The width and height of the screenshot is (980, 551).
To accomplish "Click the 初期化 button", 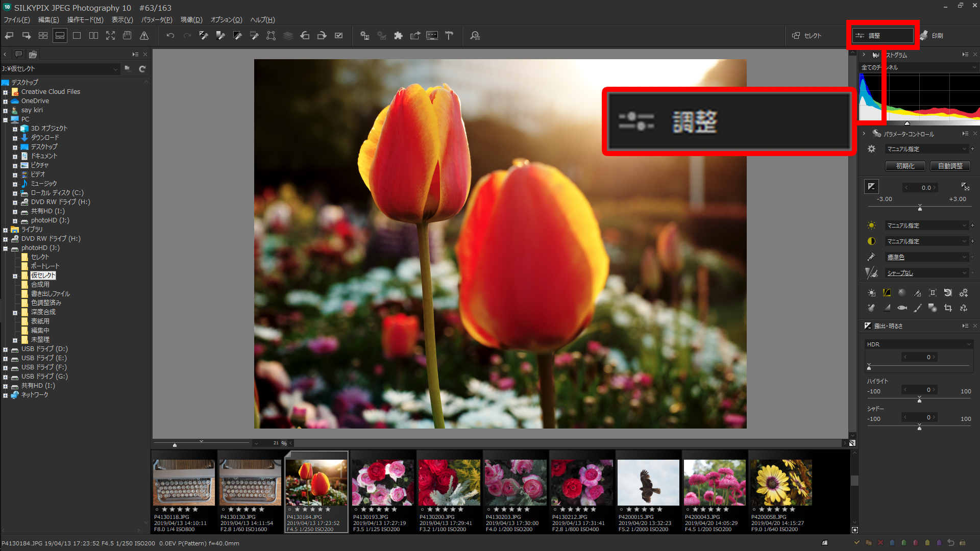I will [x=905, y=166].
